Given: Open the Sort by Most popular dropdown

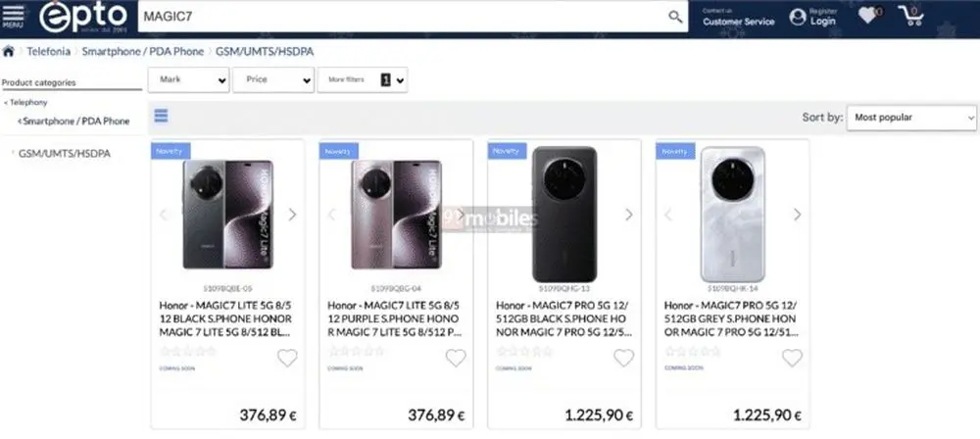Looking at the screenshot, I should click(911, 118).
